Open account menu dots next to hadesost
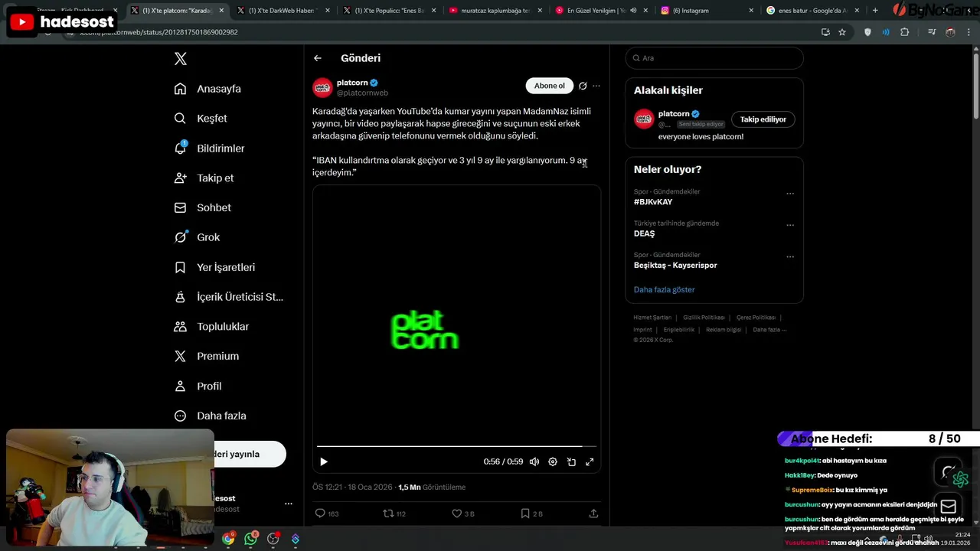This screenshot has height=551, width=980. (x=288, y=504)
